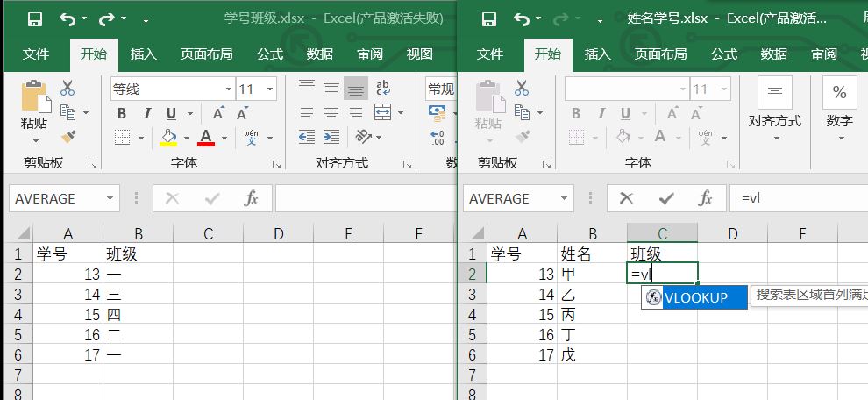Select cell B3 containing 三
Image resolution: width=868 pixels, height=400 pixels.
138,294
